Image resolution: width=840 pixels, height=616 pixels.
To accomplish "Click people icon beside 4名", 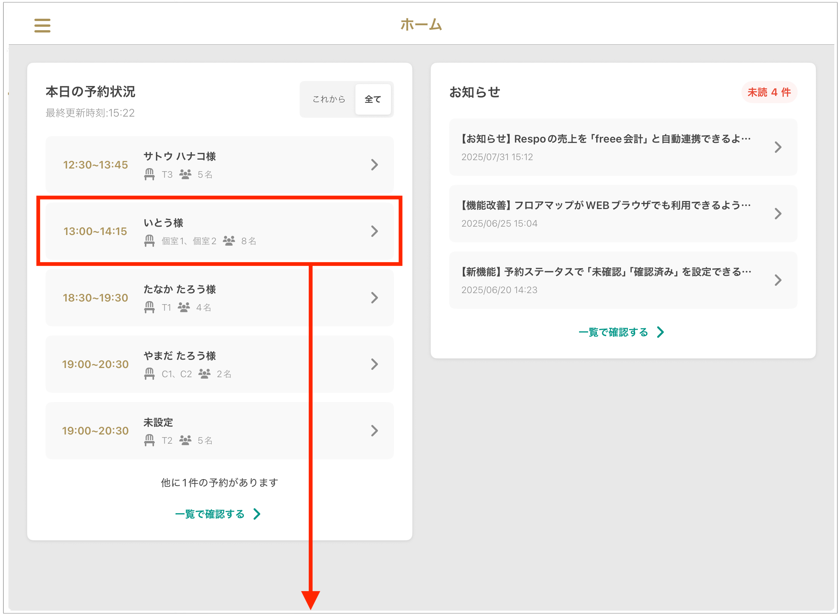I will [x=184, y=307].
